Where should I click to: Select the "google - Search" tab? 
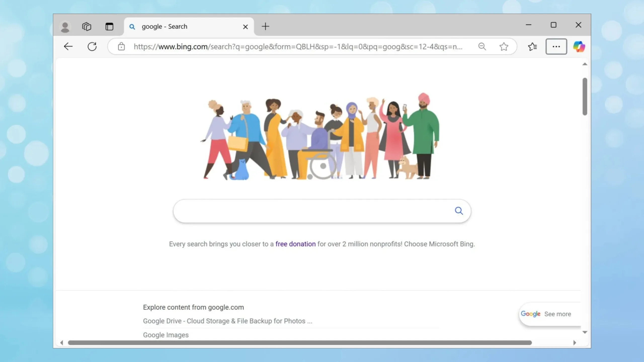[189, 26]
